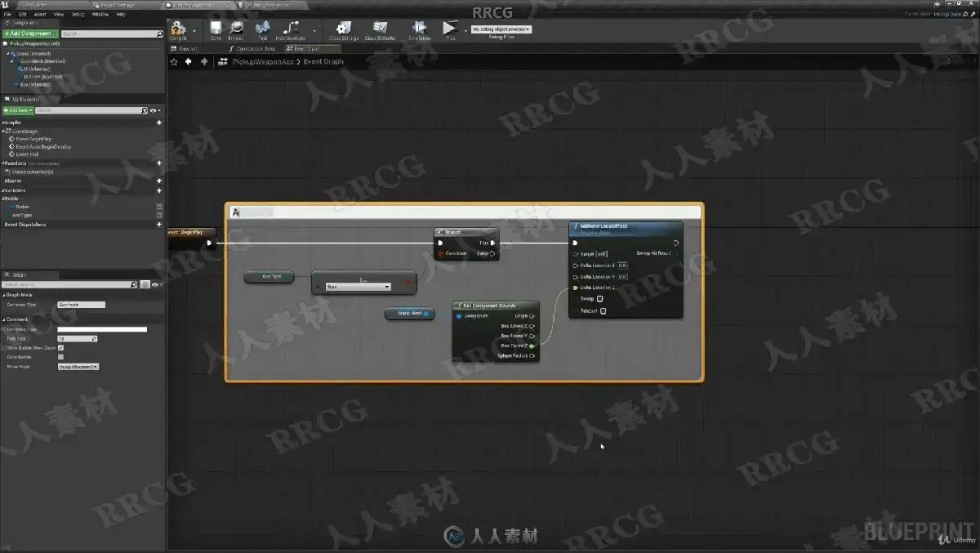Image resolution: width=980 pixels, height=553 pixels.
Task: Add a new function with plus icon
Action: pos(159,163)
